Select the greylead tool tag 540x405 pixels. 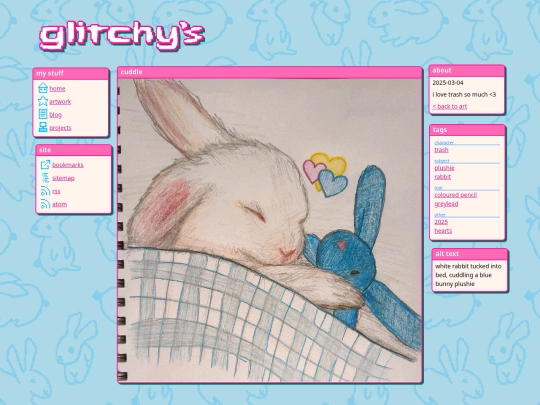pyautogui.click(x=446, y=204)
